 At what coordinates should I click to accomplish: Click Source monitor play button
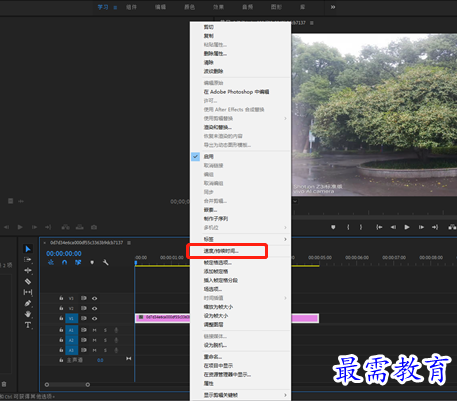pyautogui.click(x=20, y=227)
